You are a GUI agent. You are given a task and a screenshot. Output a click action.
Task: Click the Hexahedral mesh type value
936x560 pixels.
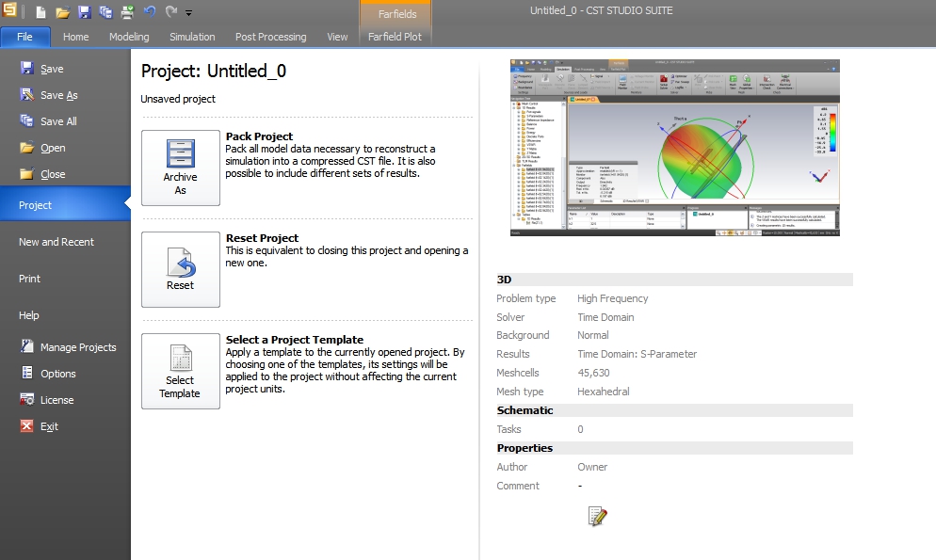tap(603, 392)
